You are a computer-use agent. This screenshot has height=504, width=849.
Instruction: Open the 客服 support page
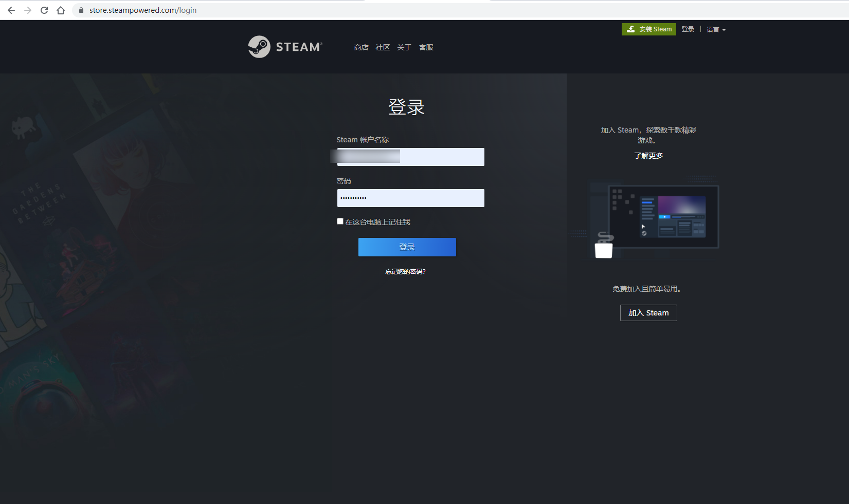coord(426,47)
